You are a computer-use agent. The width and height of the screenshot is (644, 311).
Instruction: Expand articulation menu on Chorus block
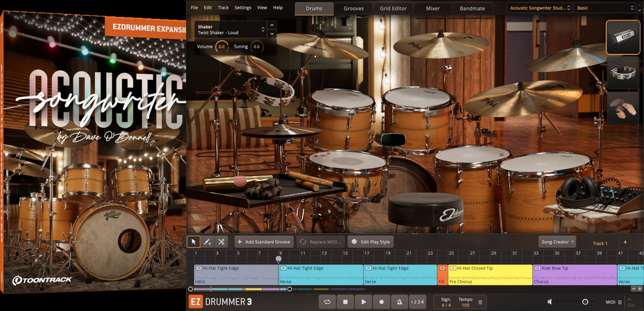pyautogui.click(x=538, y=268)
